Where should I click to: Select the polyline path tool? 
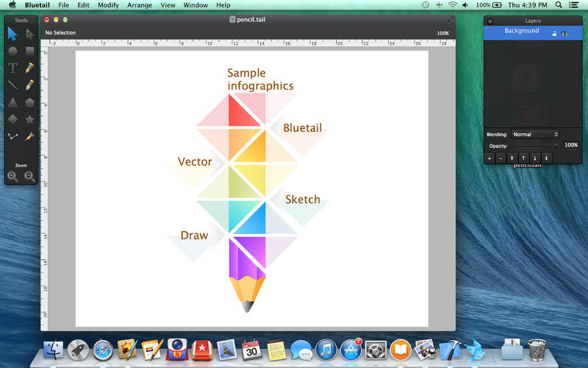click(12, 137)
